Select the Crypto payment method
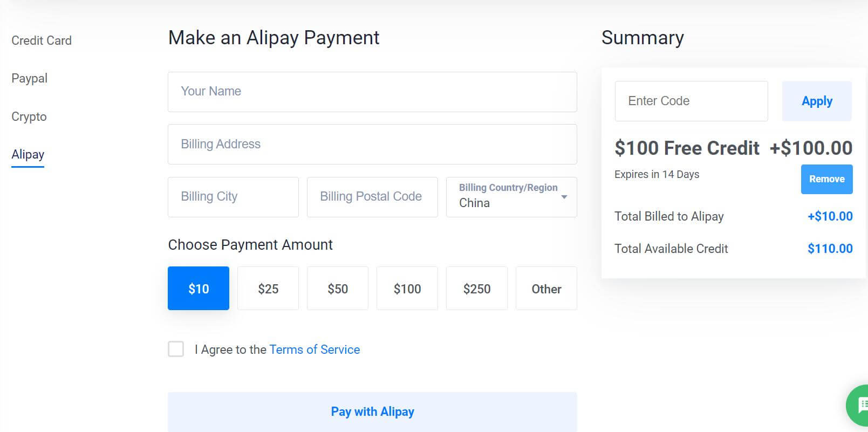Image resolution: width=868 pixels, height=432 pixels. click(29, 116)
